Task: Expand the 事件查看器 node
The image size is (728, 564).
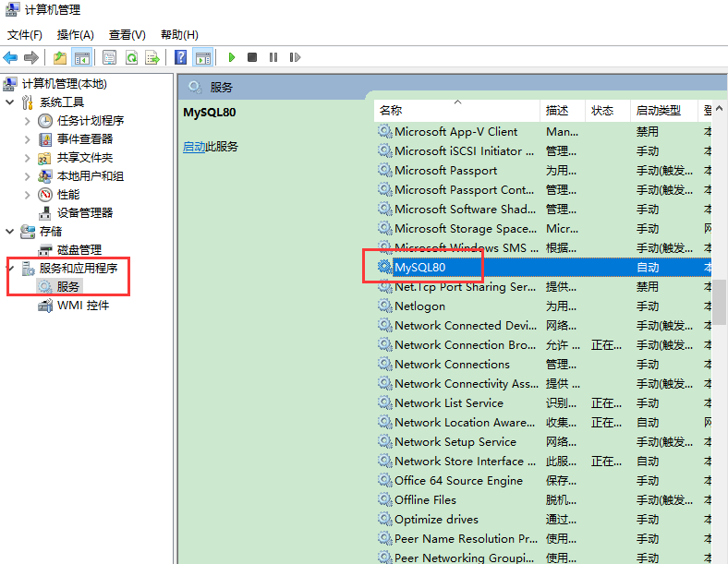Action: click(28, 139)
